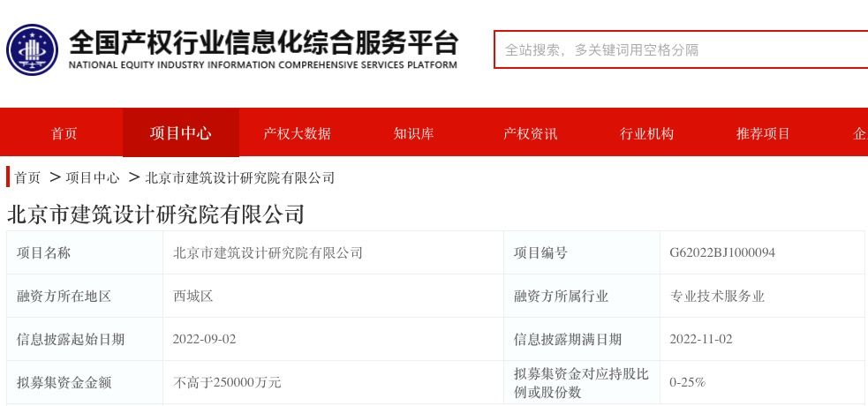The image size is (868, 406).
Task: Select the 西城区 value cell
Action: pos(333,296)
